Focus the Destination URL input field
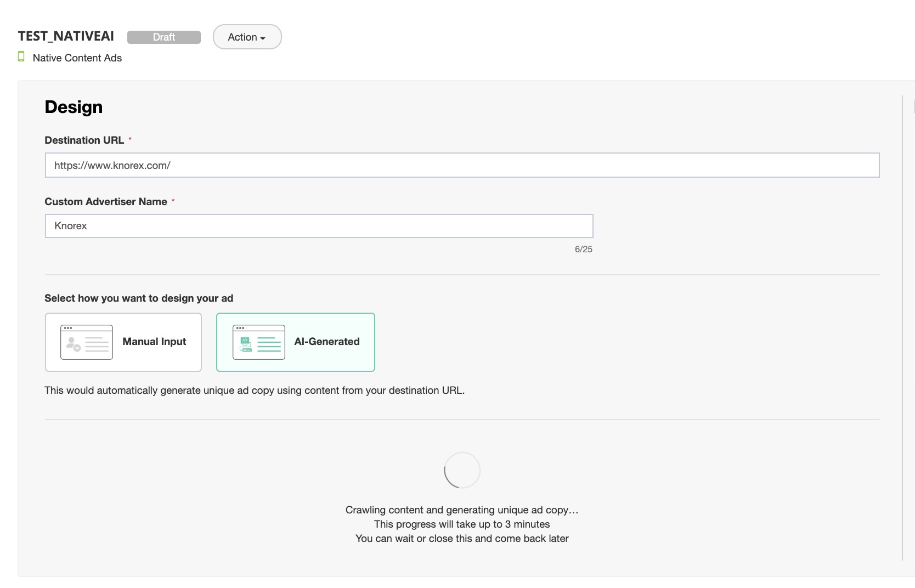The image size is (915, 588). pos(462,165)
